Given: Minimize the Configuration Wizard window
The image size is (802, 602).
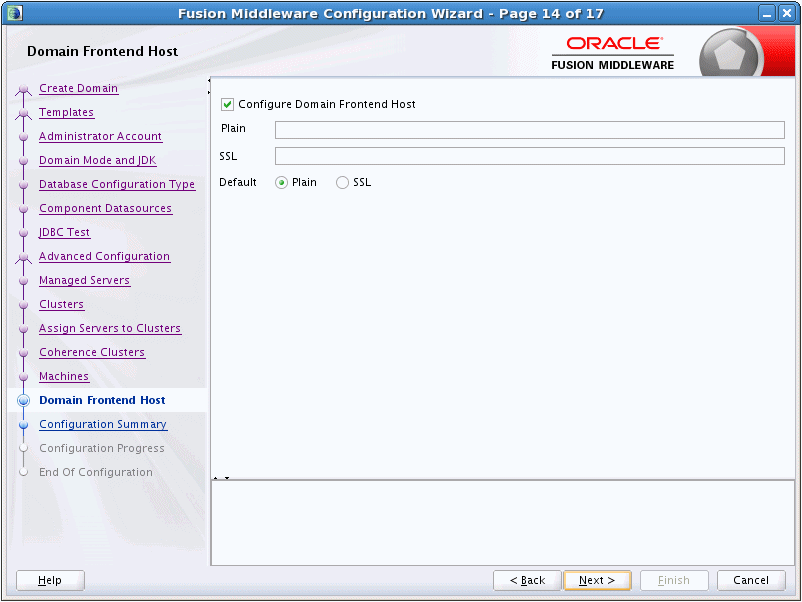Looking at the screenshot, I should point(767,13).
